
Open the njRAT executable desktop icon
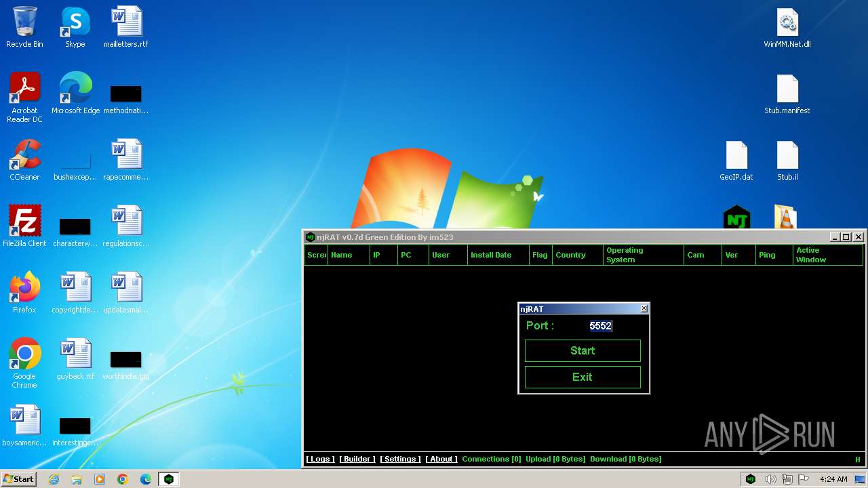pos(736,218)
